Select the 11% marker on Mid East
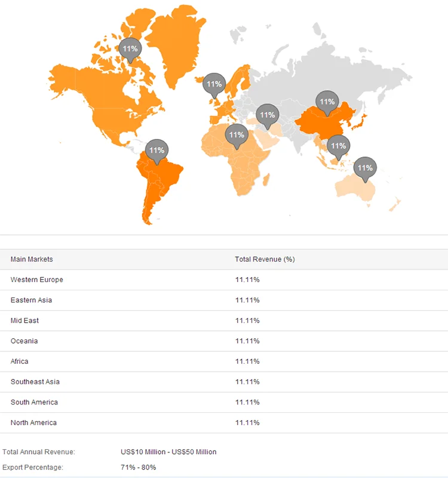 (x=267, y=115)
